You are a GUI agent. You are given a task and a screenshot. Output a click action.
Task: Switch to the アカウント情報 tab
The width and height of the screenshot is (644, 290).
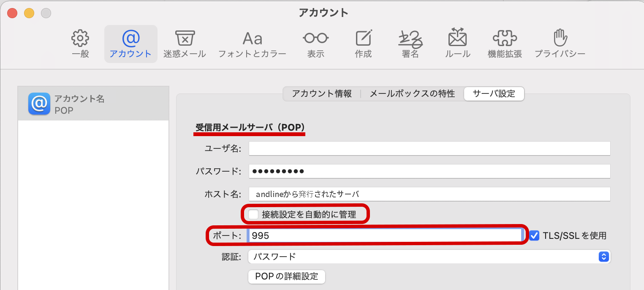322,94
